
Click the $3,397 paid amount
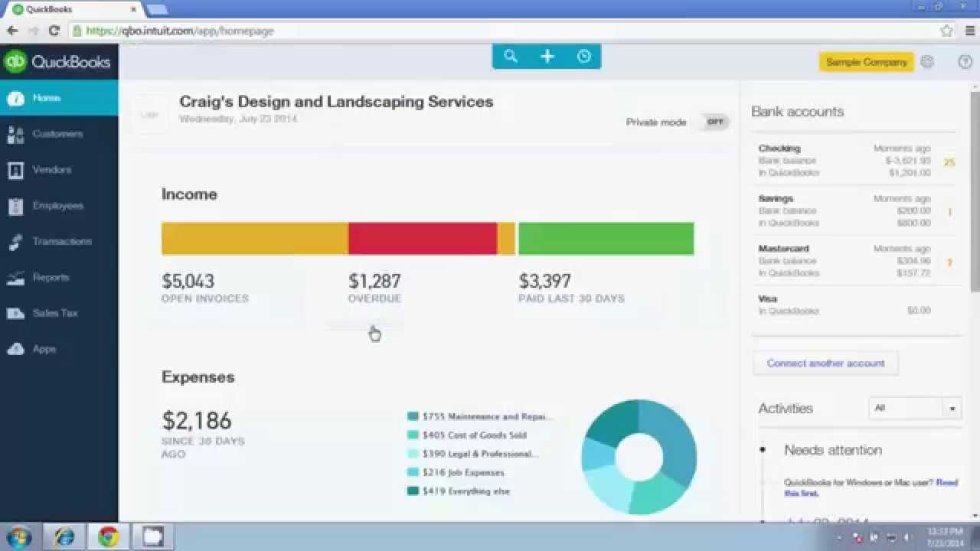point(544,281)
